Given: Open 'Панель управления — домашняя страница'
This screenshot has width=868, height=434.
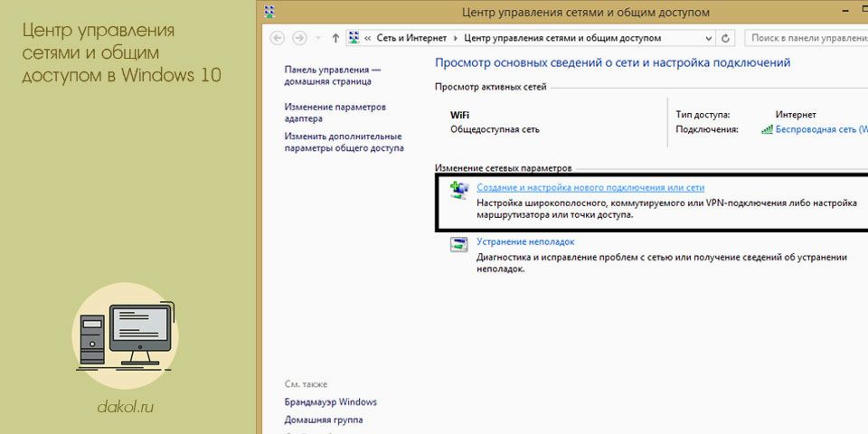Looking at the screenshot, I should [x=333, y=76].
